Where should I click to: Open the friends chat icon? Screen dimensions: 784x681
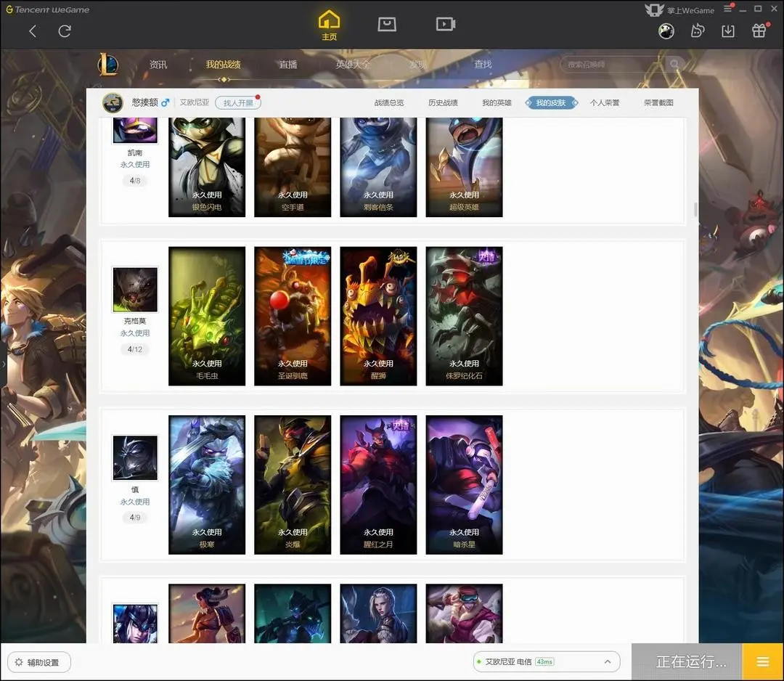click(x=697, y=31)
